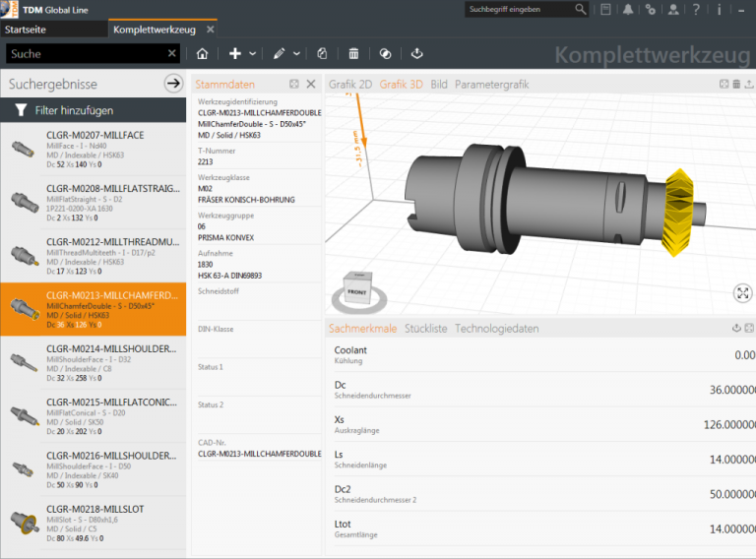Open help question mark icon
The image size is (756, 559).
point(696,9)
